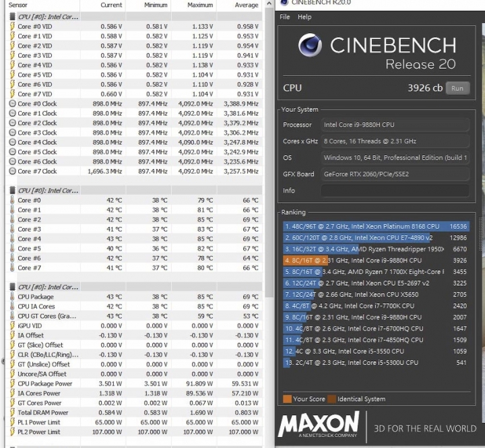Viewport: 485px width, 448px height.
Task: Select the orange ranking entry scoring 3926
Action: [376, 261]
